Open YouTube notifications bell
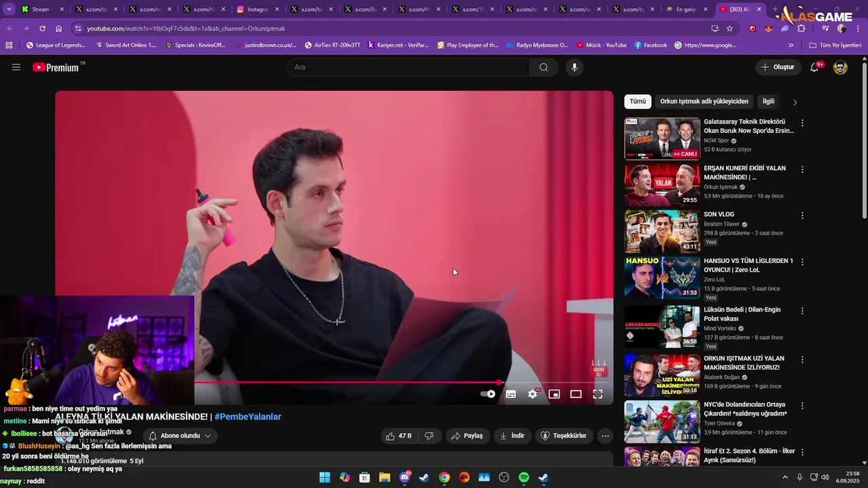The image size is (868, 488). (x=815, y=67)
